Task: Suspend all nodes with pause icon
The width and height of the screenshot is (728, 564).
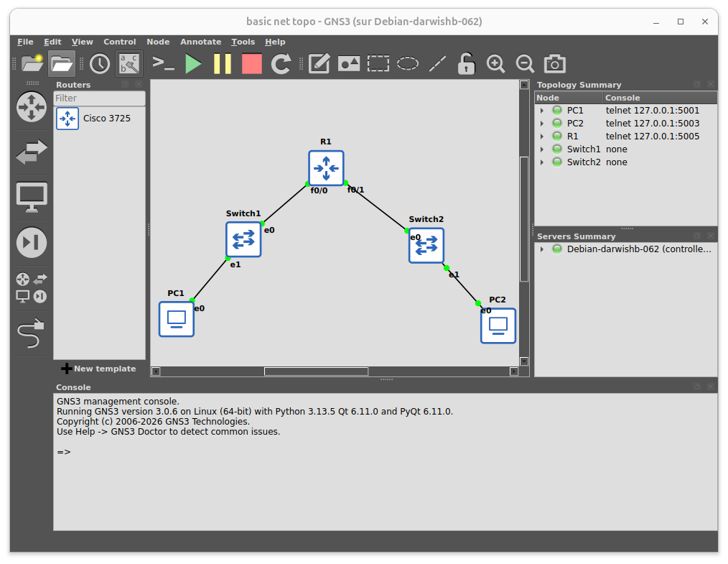Action: [222, 63]
